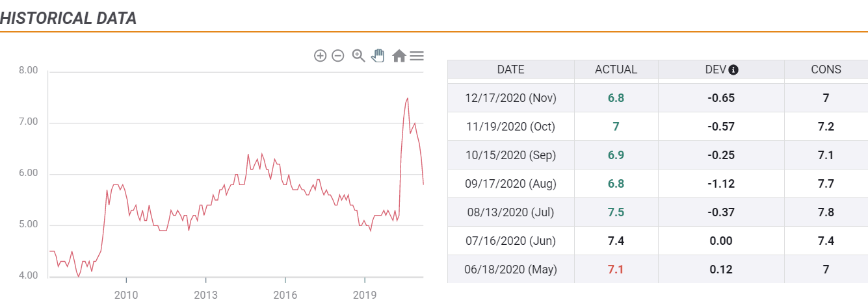The image size is (868, 302).
Task: Zoom out using the minus icon
Action: (x=337, y=56)
